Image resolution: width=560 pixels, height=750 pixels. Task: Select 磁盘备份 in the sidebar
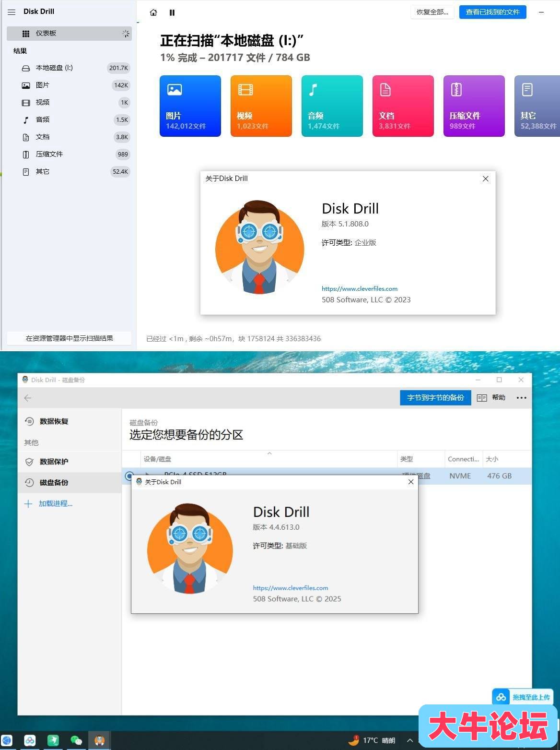[70, 483]
